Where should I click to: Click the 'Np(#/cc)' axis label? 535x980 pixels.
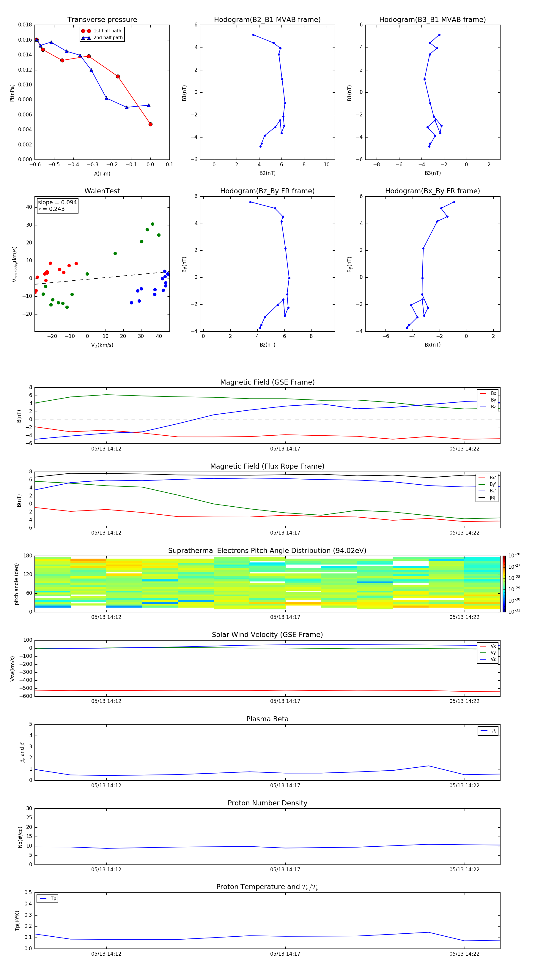[20, 837]
